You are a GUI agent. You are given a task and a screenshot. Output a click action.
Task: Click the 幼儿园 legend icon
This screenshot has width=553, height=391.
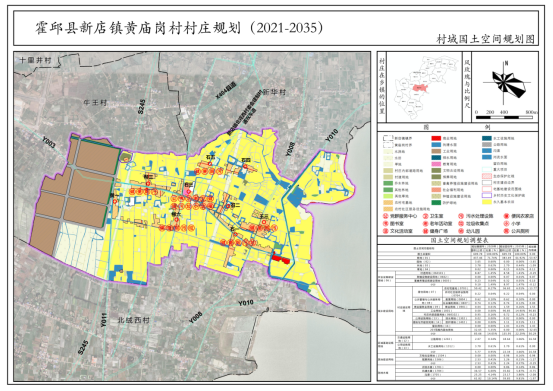pos(461,231)
